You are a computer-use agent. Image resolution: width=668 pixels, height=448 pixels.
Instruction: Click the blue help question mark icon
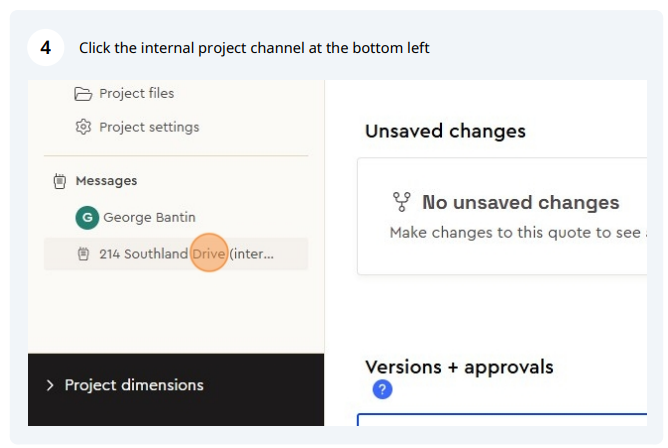382,389
